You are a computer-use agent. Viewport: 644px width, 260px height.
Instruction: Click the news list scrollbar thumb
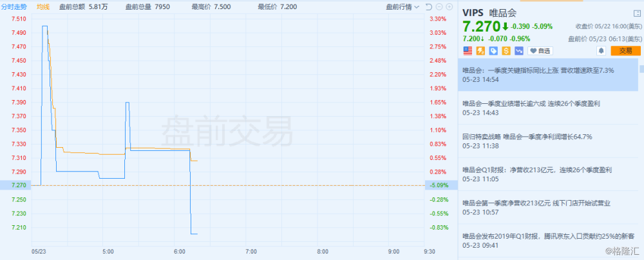pos(641,68)
